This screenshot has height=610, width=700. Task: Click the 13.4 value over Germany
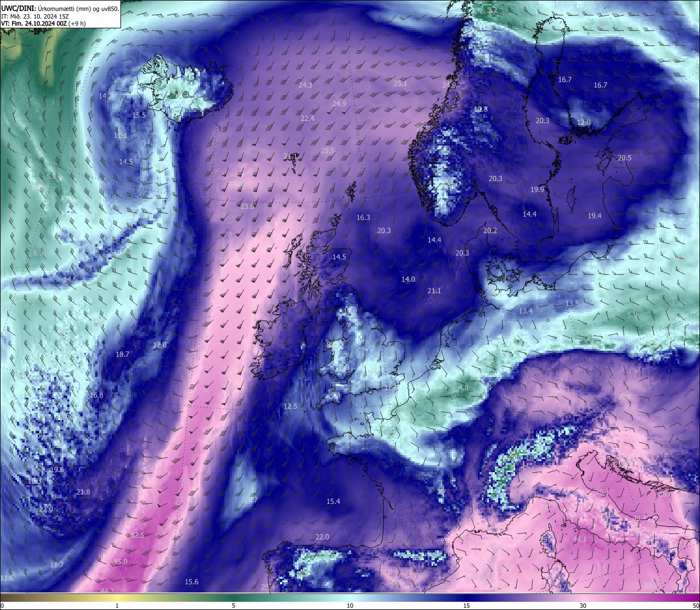pos(526,311)
